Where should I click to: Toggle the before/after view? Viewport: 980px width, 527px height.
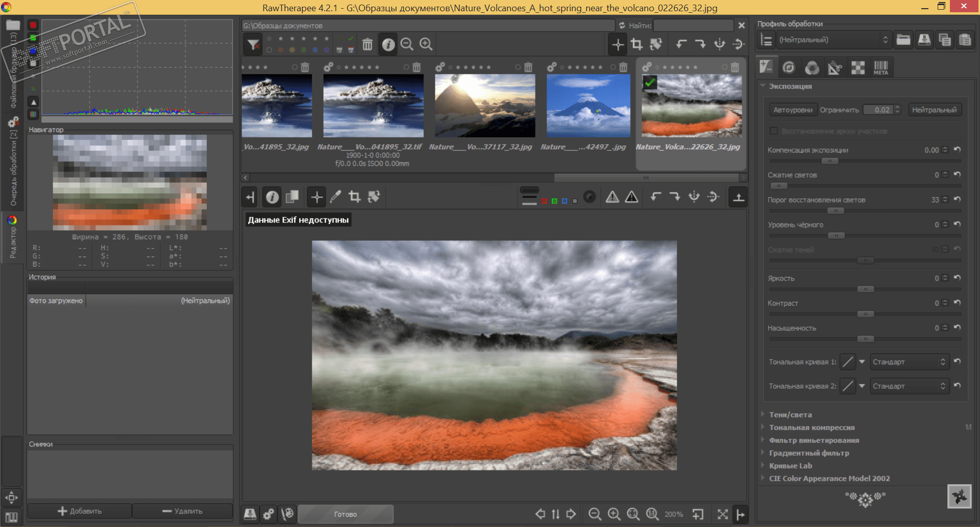coord(292,197)
